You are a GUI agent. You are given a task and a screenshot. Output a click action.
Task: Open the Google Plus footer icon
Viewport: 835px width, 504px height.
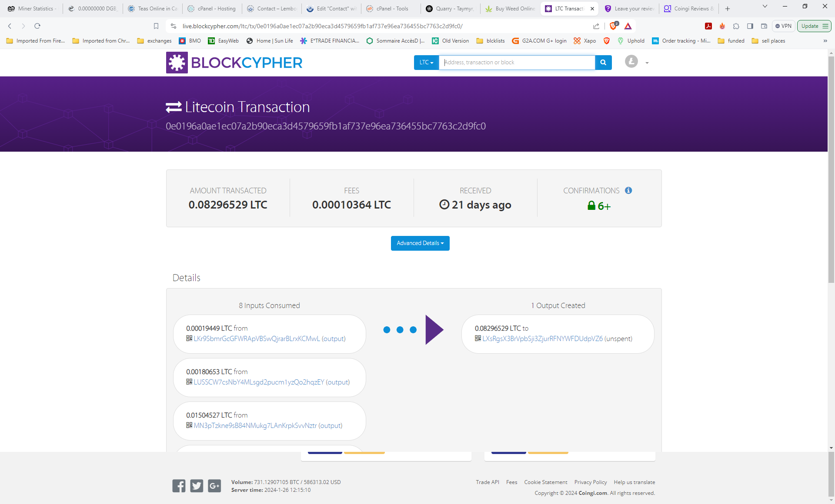click(x=214, y=486)
